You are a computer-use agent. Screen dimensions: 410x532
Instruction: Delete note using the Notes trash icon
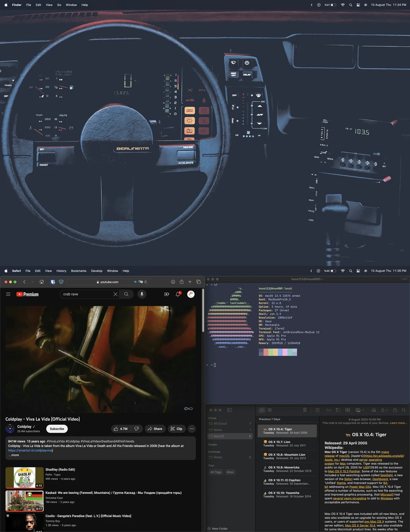point(305,410)
